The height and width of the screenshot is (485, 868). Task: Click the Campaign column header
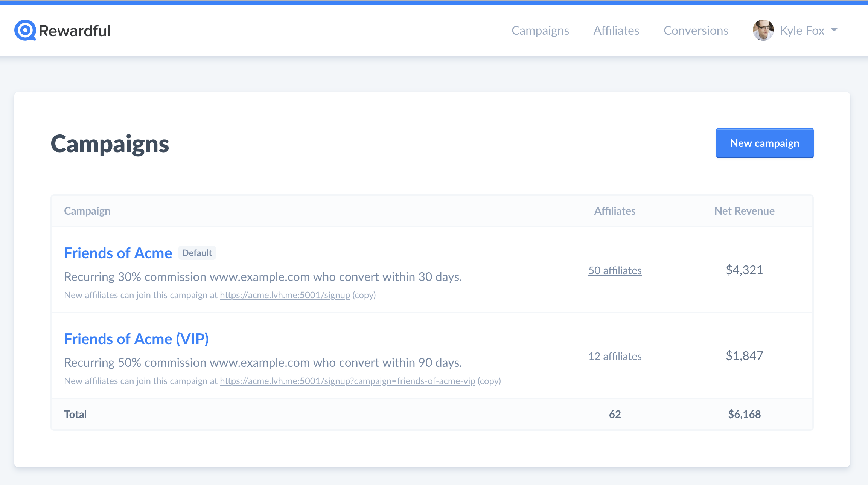(x=87, y=211)
